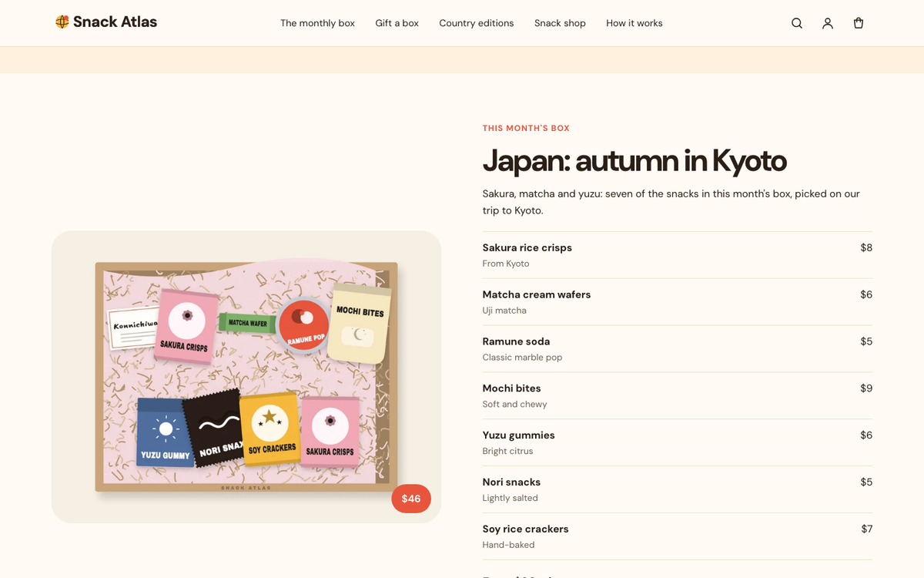924x578 pixels.
Task: Click the Lightly salted description
Action: pyautogui.click(x=511, y=499)
